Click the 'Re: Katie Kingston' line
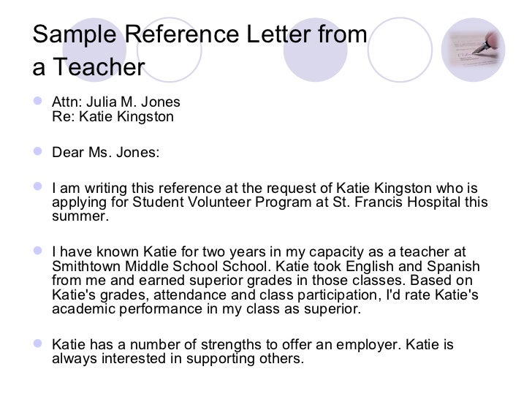Screen dimensions: 532x399 tap(114, 115)
